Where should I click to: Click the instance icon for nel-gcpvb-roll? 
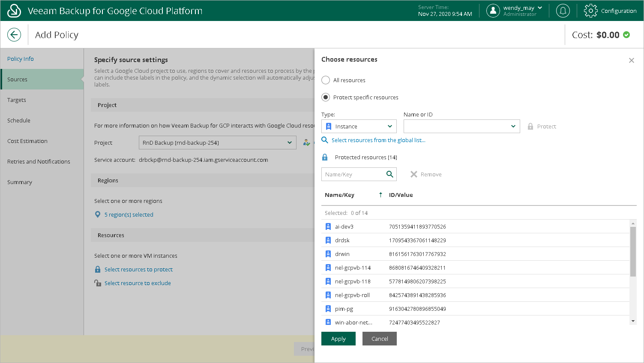328,295
